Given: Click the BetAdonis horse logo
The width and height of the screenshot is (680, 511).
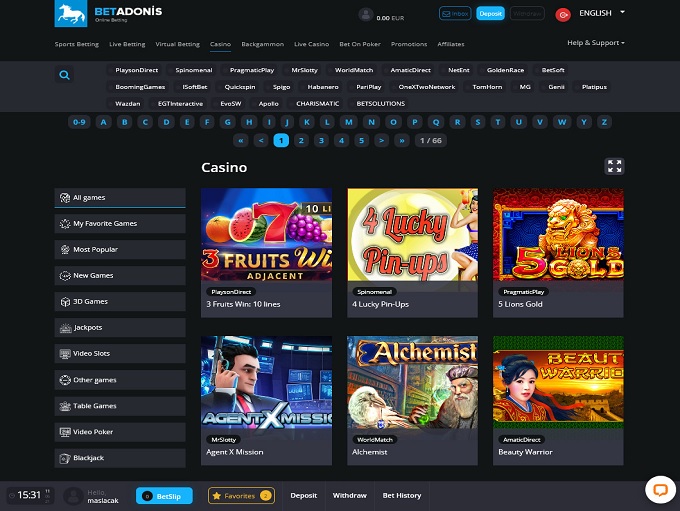Looking at the screenshot, I should 70,13.
